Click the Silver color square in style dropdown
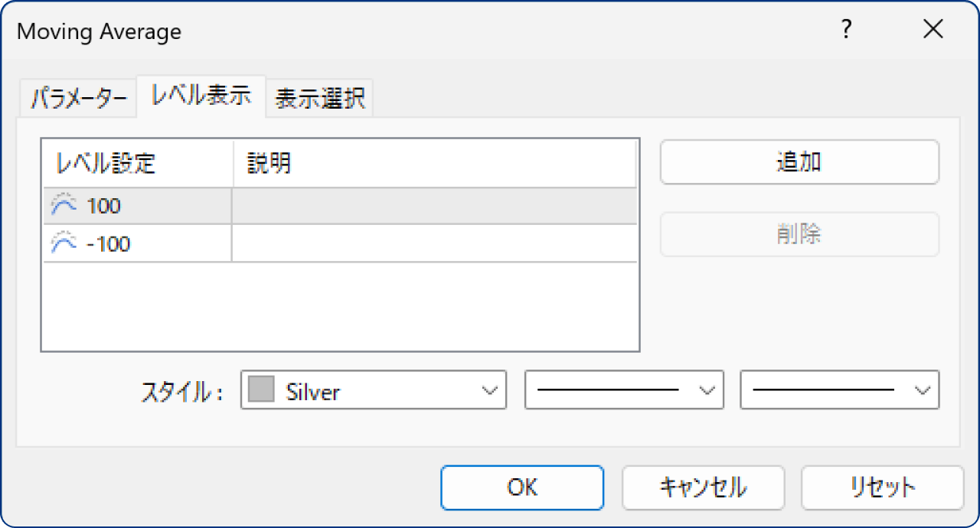 coord(260,390)
